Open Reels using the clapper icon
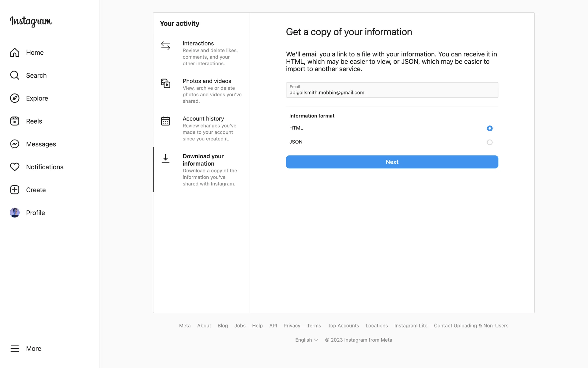Image resolution: width=588 pixels, height=368 pixels. 15,121
